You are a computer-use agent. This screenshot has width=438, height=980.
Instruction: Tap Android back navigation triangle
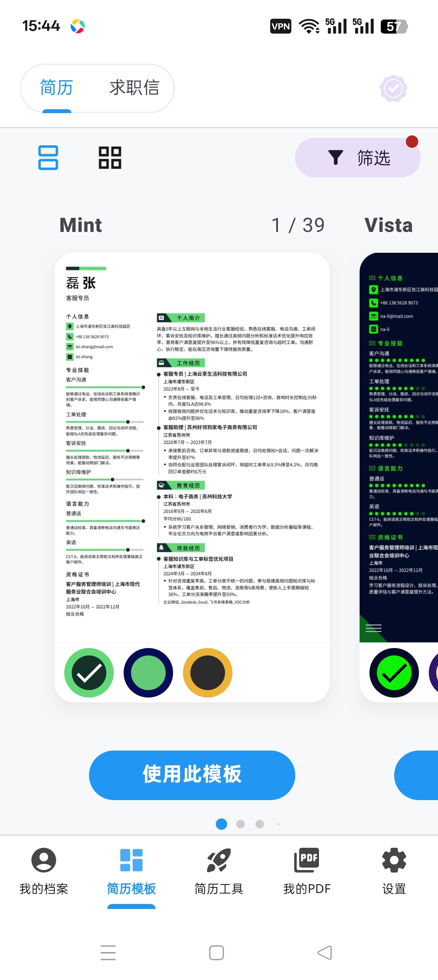324,953
